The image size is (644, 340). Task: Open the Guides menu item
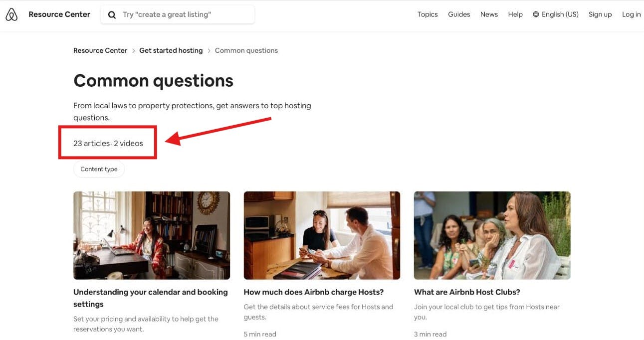point(459,14)
